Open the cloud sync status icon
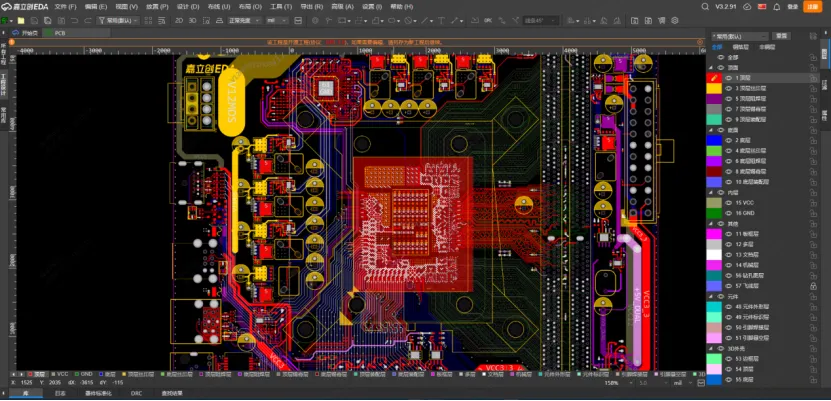The image size is (831, 401). (747, 6)
